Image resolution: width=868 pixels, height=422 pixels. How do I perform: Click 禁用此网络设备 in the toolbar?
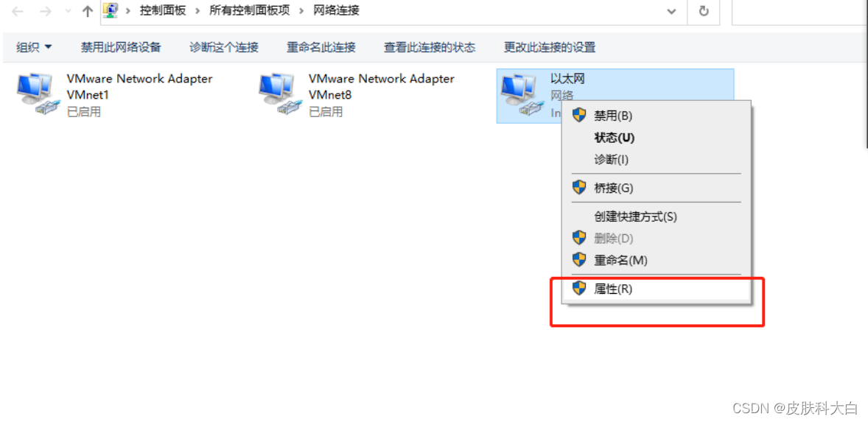click(121, 48)
